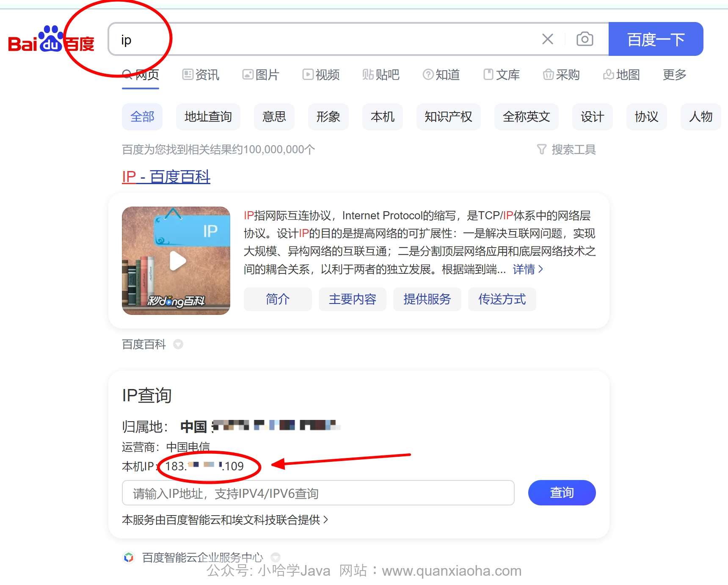The height and width of the screenshot is (585, 728).
Task: Clear the search box with X icon
Action: pos(548,39)
